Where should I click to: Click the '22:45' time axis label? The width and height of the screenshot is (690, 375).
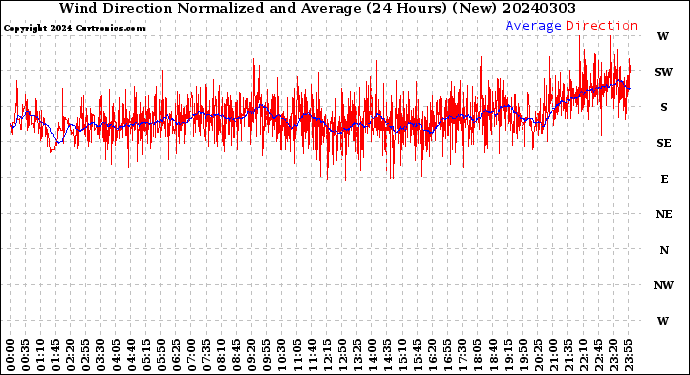coord(598,355)
